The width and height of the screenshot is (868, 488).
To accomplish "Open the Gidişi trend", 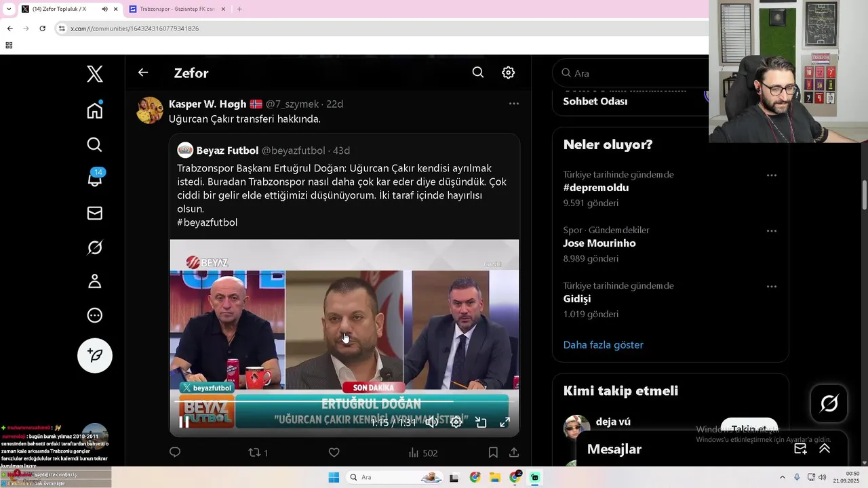I will coord(577,299).
